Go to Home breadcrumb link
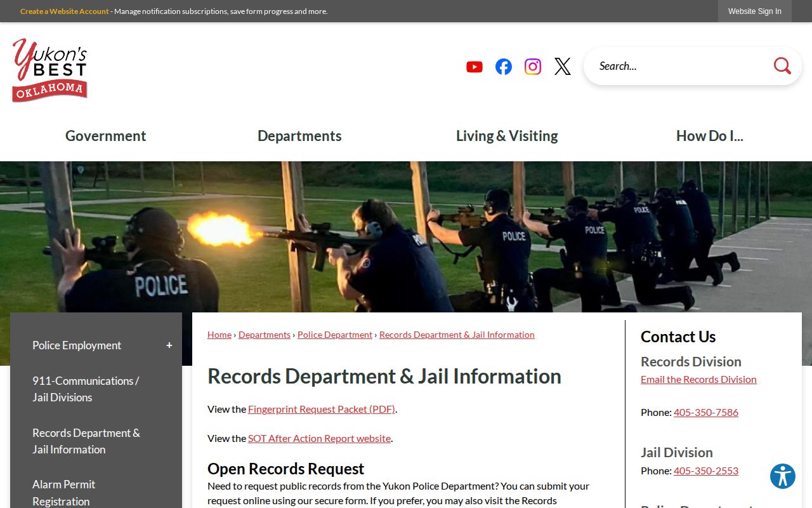The image size is (812, 508). point(219,335)
